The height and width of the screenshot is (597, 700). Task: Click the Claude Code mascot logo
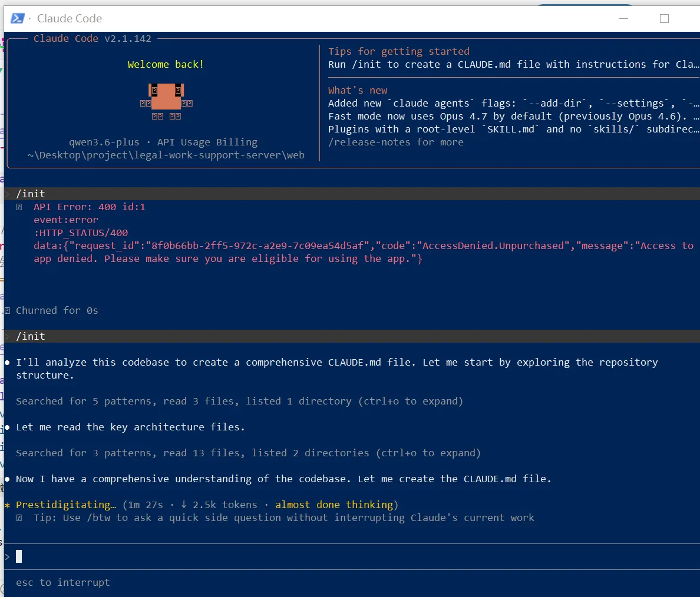pos(166,102)
